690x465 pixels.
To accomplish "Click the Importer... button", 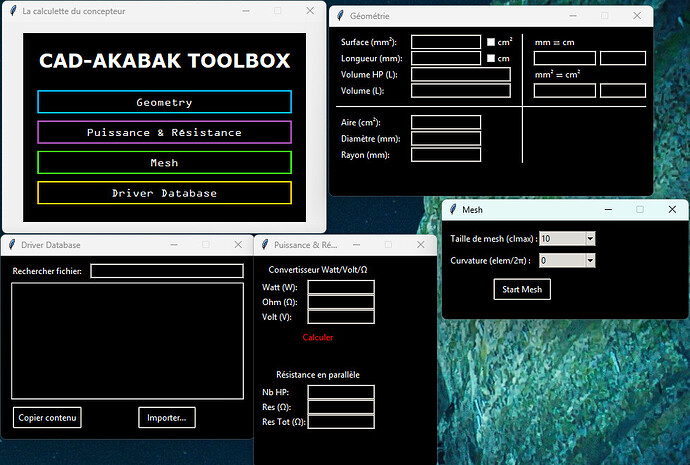I will (x=167, y=417).
